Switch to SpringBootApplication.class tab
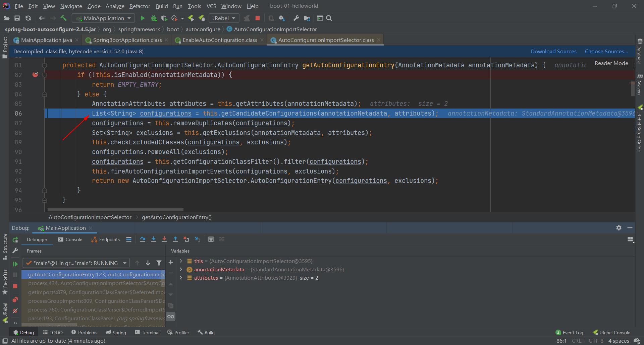The width and height of the screenshot is (644, 345). 127,40
